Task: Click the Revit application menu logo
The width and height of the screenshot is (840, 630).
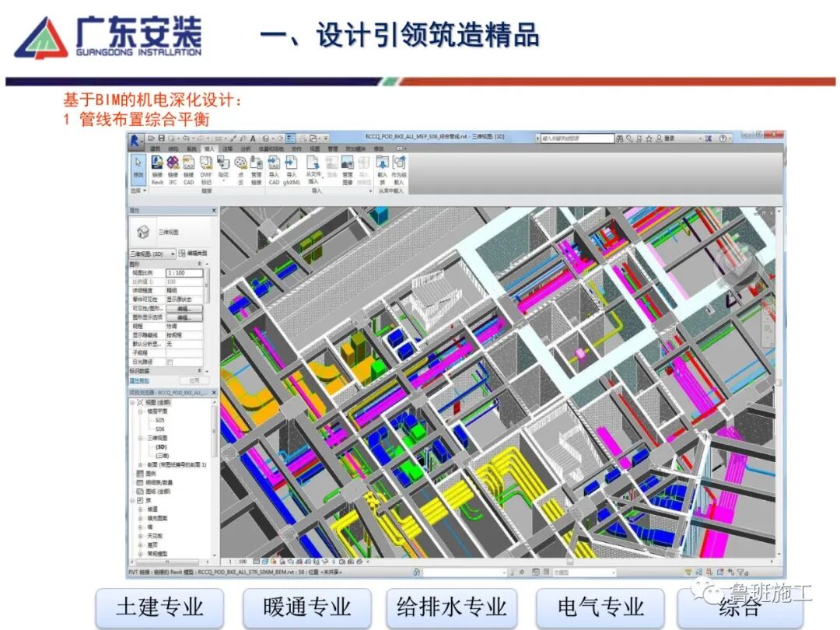Action: point(135,141)
